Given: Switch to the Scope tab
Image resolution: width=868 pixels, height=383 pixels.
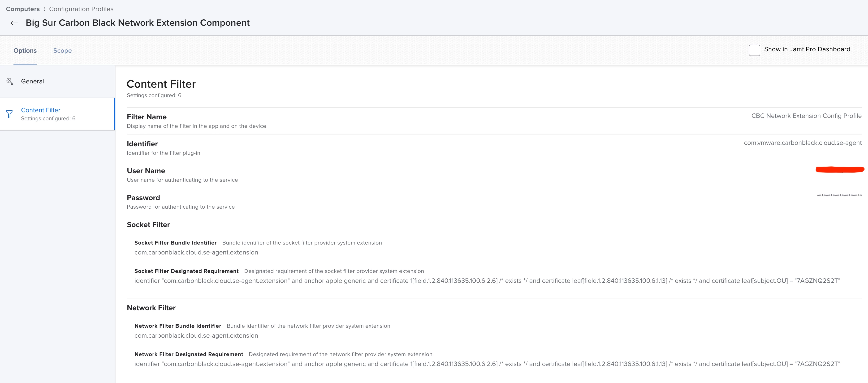Looking at the screenshot, I should (62, 51).
